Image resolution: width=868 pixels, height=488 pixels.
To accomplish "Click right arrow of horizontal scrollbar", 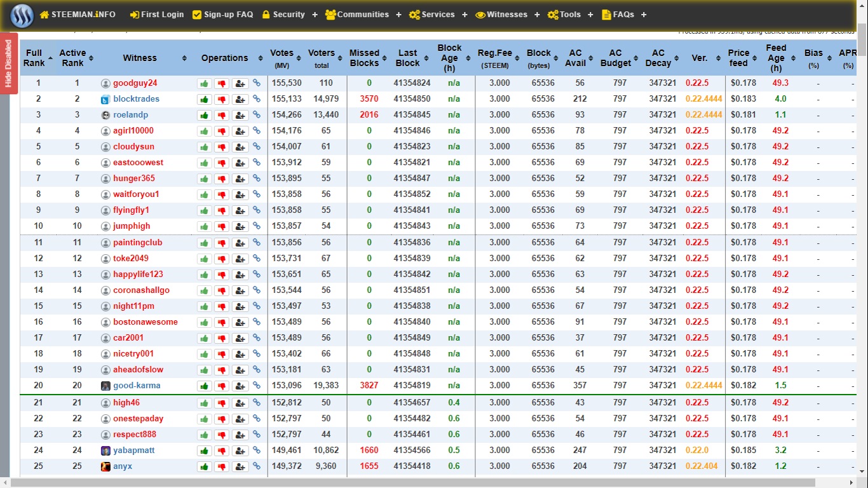I will tap(851, 482).
